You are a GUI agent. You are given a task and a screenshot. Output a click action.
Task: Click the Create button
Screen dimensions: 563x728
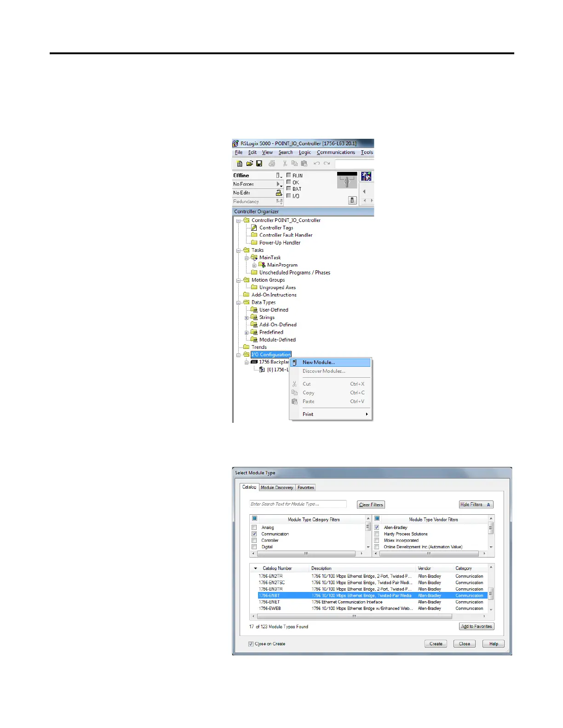(436, 644)
